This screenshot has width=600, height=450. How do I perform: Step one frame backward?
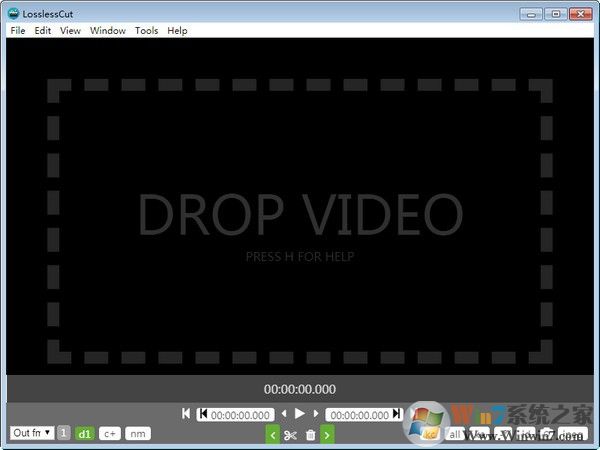click(x=284, y=414)
